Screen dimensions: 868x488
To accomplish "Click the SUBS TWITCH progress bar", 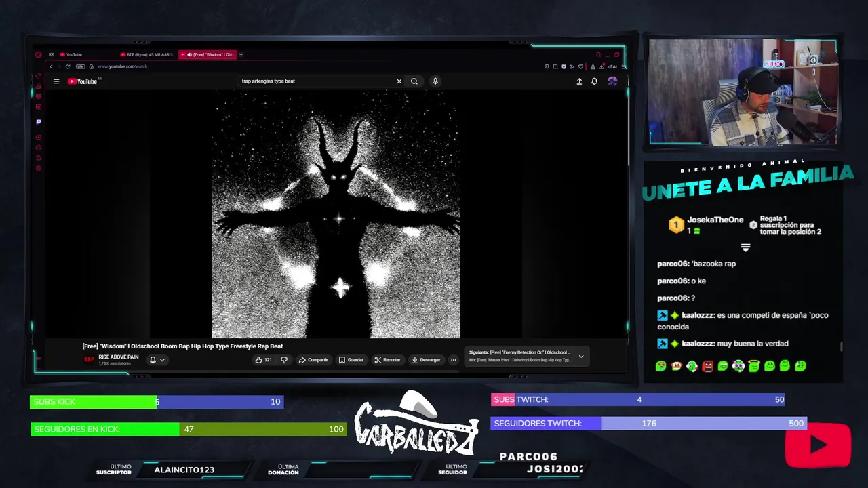I will pyautogui.click(x=637, y=399).
